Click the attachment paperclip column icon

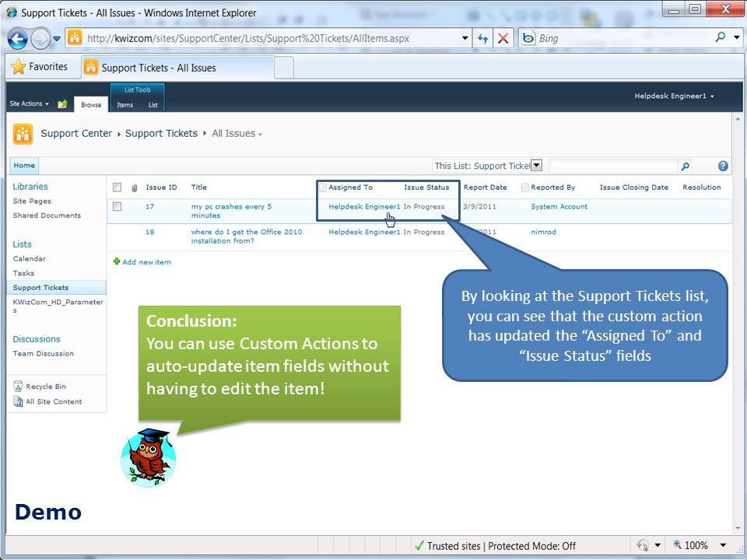135,188
